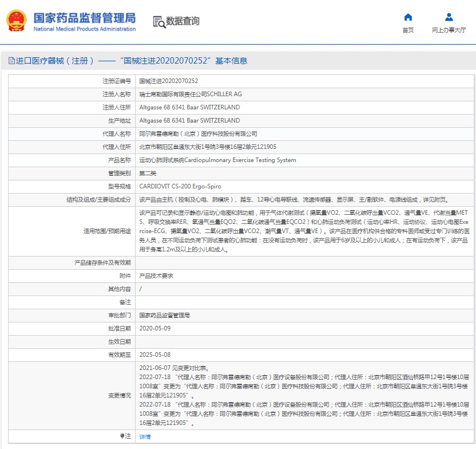Click the 2021-06-07 change record line
476x449 pixels.
(174, 368)
